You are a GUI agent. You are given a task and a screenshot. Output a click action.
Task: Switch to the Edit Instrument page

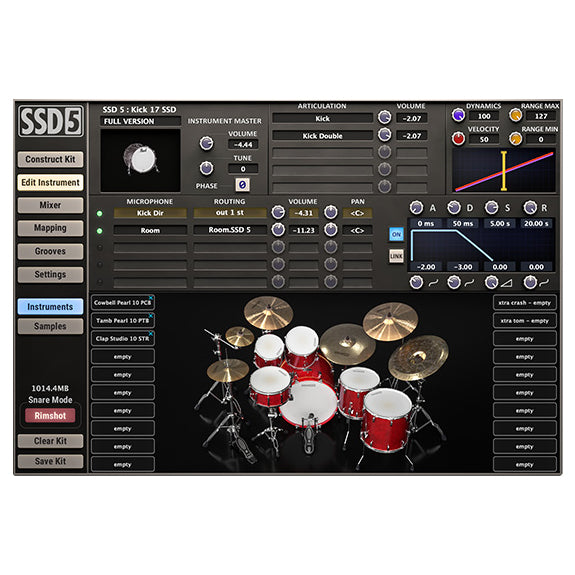[x=50, y=183]
